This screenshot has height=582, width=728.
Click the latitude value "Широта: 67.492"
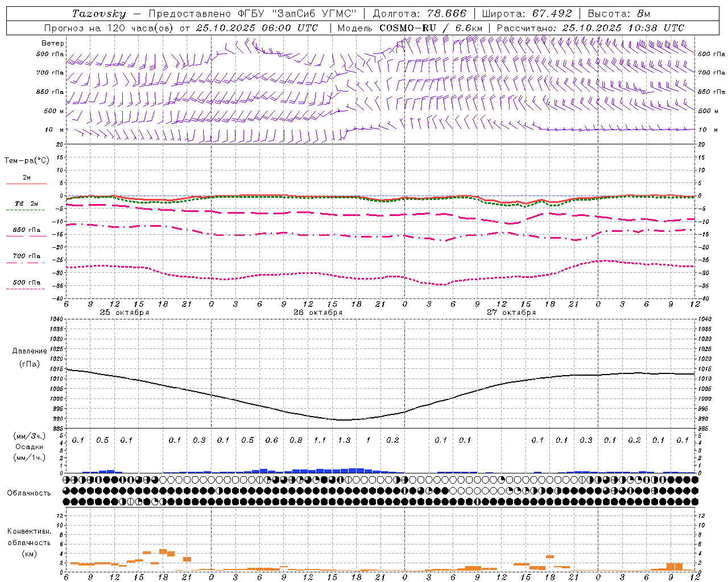point(527,14)
